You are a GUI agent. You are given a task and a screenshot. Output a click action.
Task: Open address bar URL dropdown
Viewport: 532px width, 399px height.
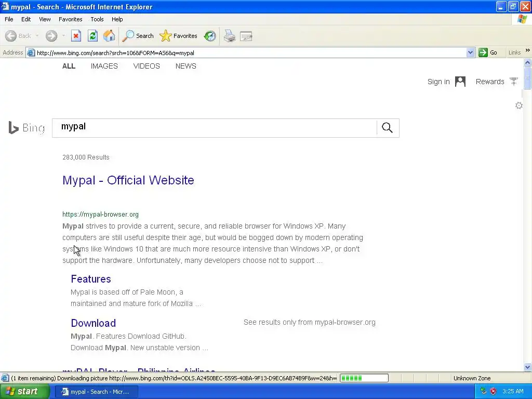[470, 52]
